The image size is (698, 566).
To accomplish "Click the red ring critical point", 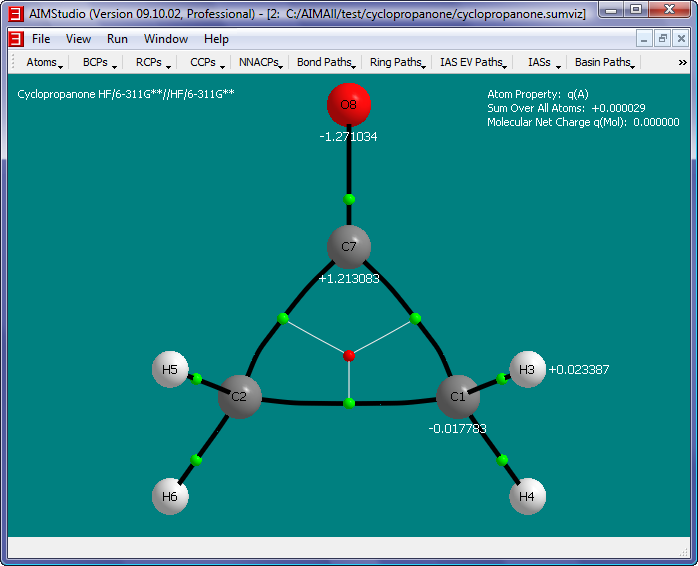I will pos(349,355).
